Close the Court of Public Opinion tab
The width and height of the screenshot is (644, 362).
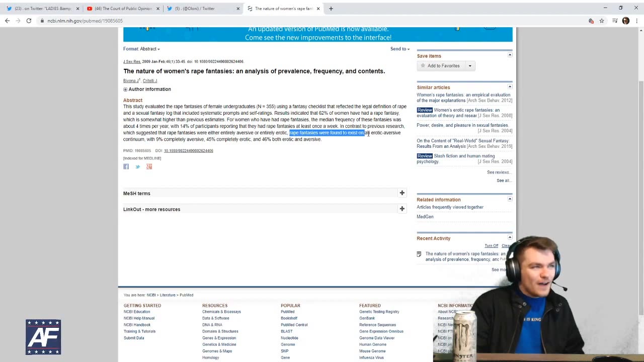[x=157, y=9]
